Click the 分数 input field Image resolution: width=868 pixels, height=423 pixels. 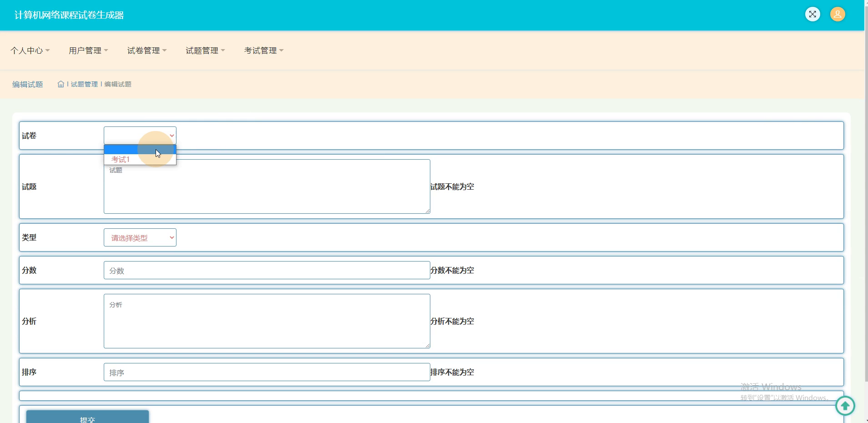click(267, 270)
